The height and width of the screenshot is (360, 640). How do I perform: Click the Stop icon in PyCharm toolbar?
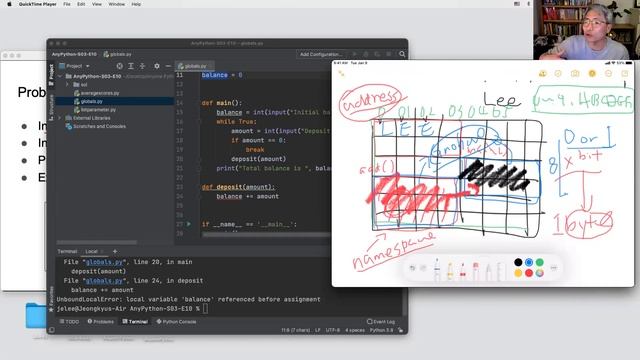[389, 54]
